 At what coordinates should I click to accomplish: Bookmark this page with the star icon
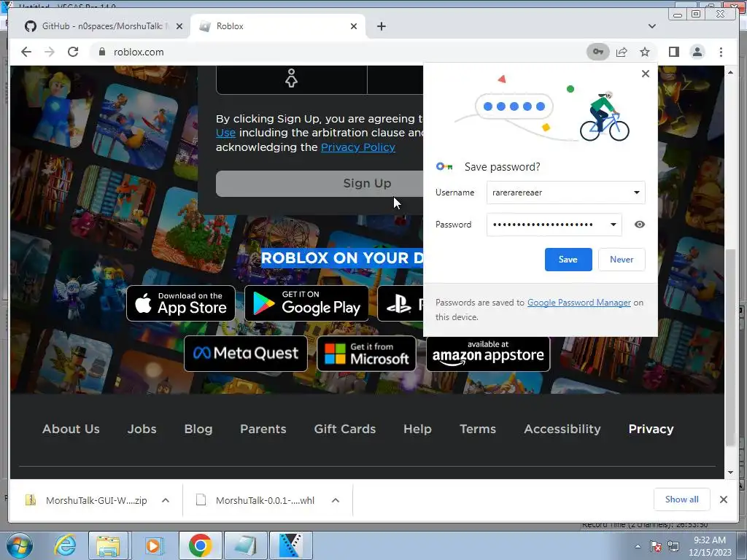[x=645, y=52]
